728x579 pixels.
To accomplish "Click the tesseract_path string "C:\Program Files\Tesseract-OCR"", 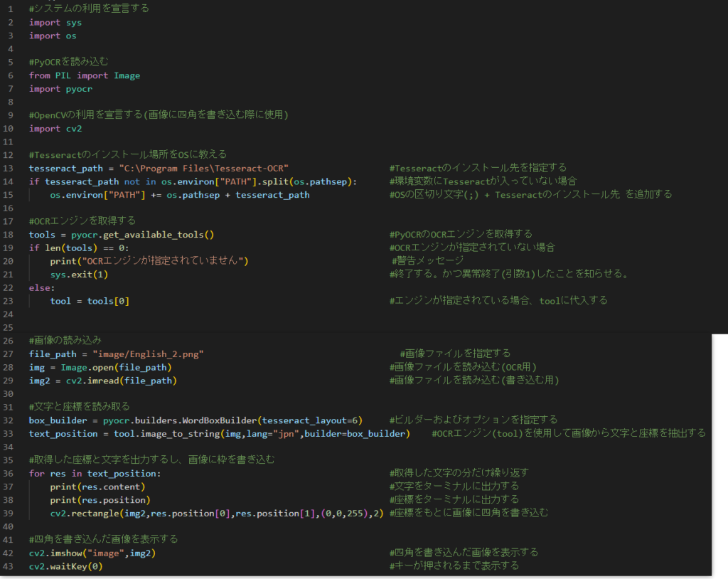I will [204, 168].
